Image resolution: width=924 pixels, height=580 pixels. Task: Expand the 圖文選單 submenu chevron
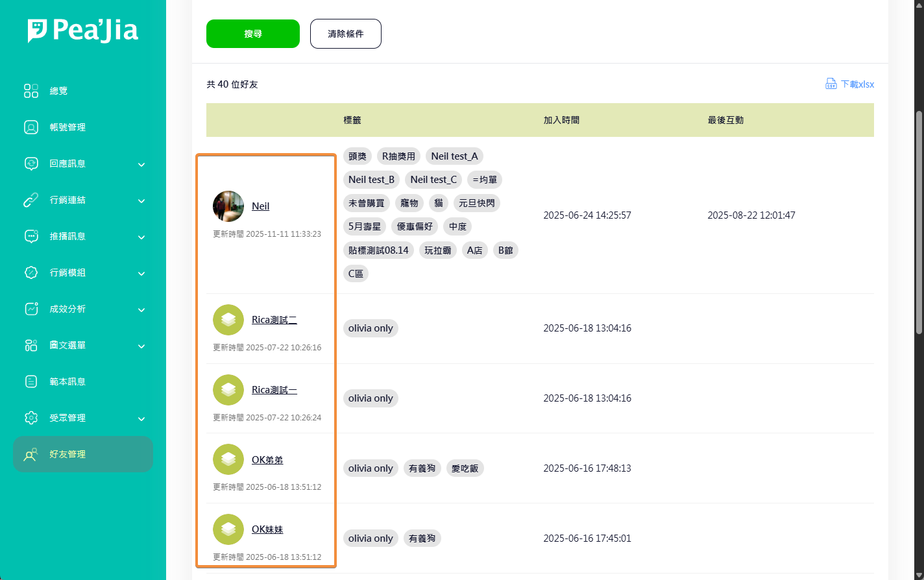[x=141, y=346]
